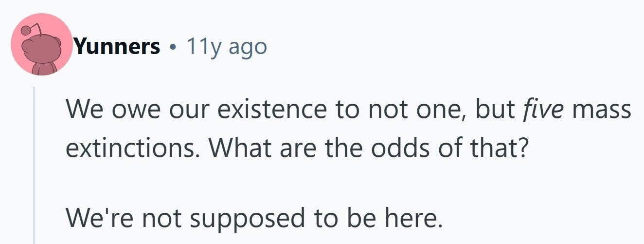Collapse the comment thread via vertical line

click(x=34, y=166)
